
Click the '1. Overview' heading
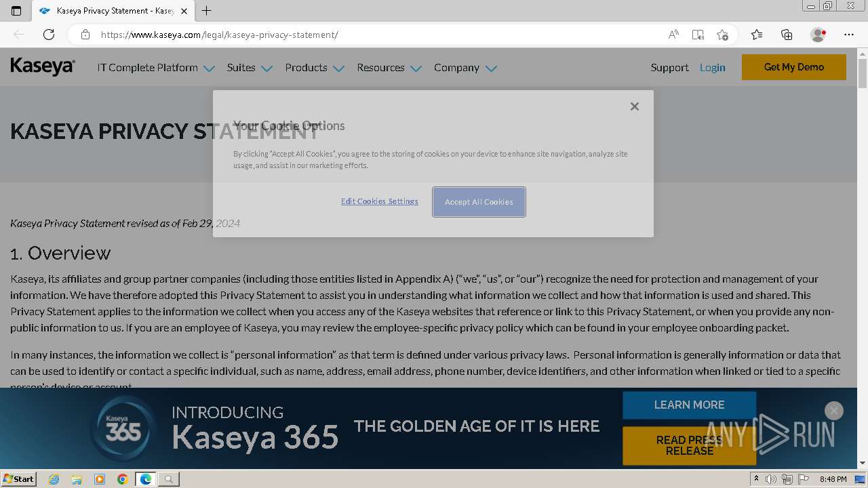pos(60,253)
